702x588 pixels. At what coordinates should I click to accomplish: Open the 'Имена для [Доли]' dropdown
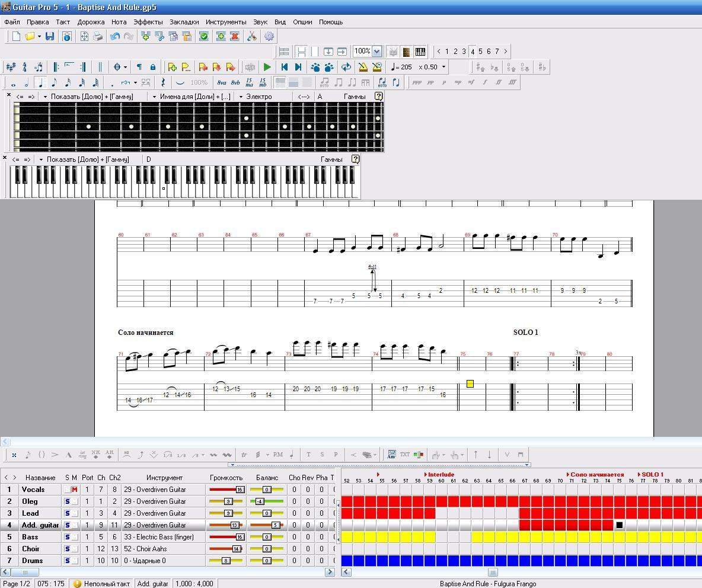(x=155, y=97)
